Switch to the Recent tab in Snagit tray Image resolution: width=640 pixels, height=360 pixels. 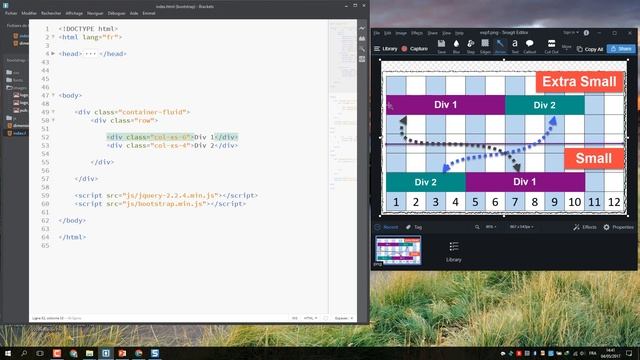(x=387, y=227)
